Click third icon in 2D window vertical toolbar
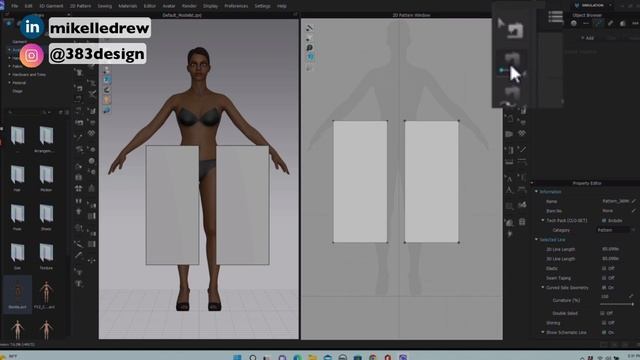 309,48
